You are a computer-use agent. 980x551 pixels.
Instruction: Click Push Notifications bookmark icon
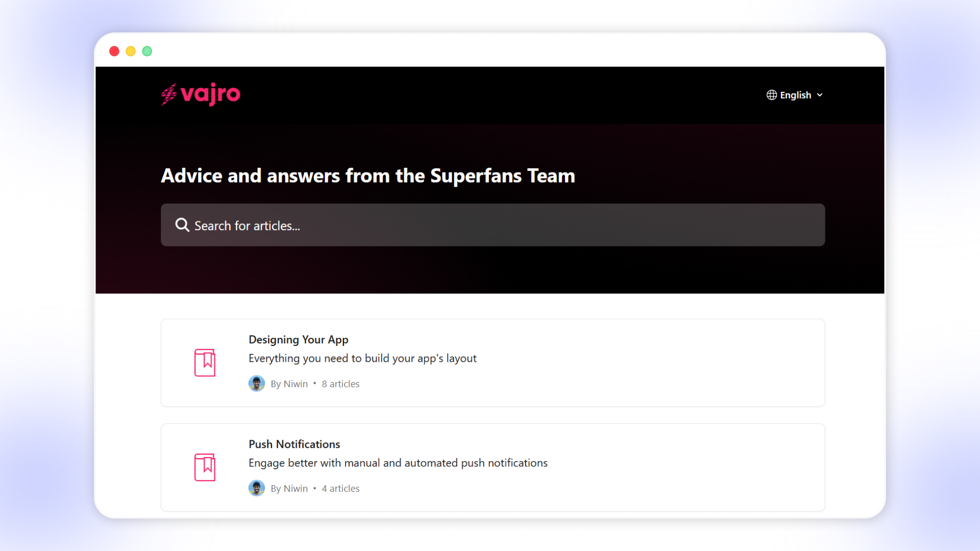pos(205,467)
